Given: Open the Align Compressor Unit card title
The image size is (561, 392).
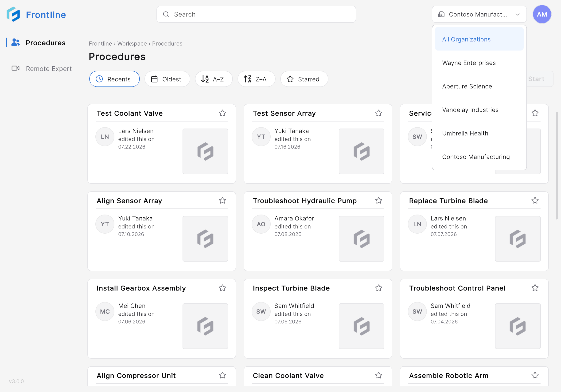Looking at the screenshot, I should tap(136, 376).
